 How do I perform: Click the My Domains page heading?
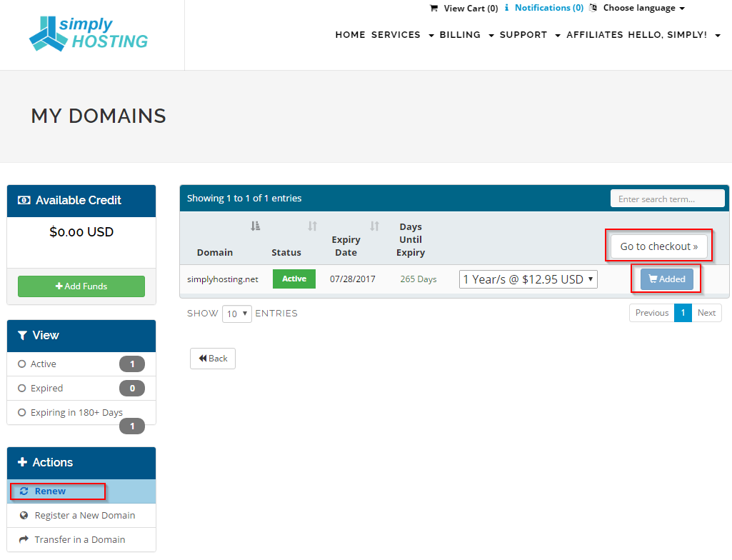(99, 116)
